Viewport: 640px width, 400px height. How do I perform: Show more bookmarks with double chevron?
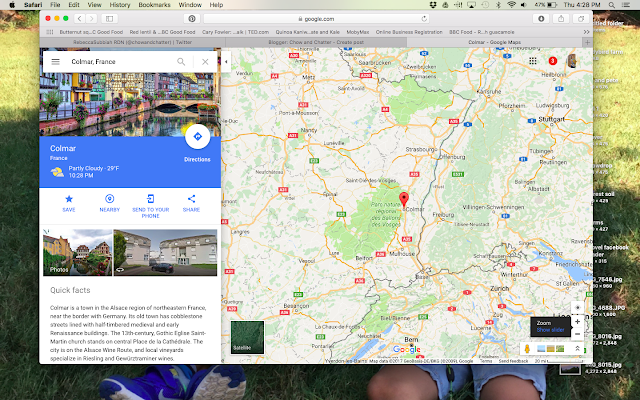click(586, 32)
